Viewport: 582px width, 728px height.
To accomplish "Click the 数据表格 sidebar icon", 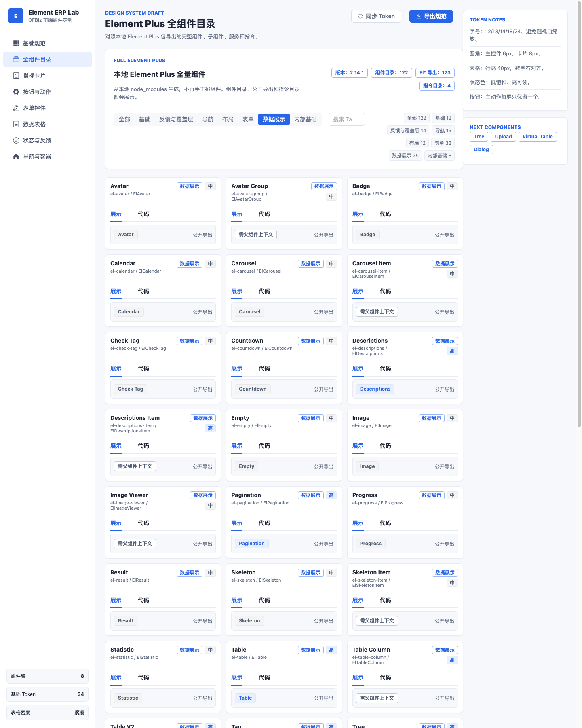I will coord(16,124).
